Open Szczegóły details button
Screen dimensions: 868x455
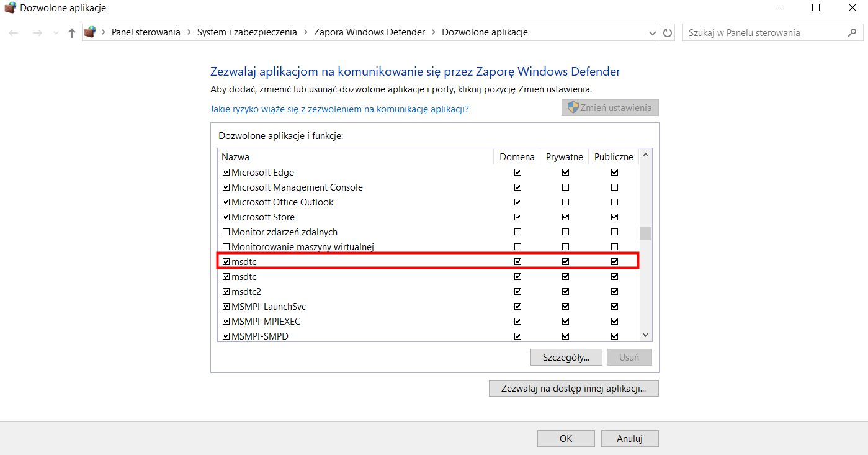[567, 358]
